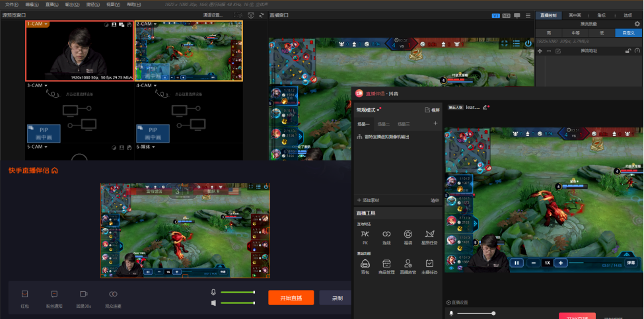The image size is (644, 319).
Task: Mute the speaker in Kuaishou companion
Action: click(x=213, y=303)
